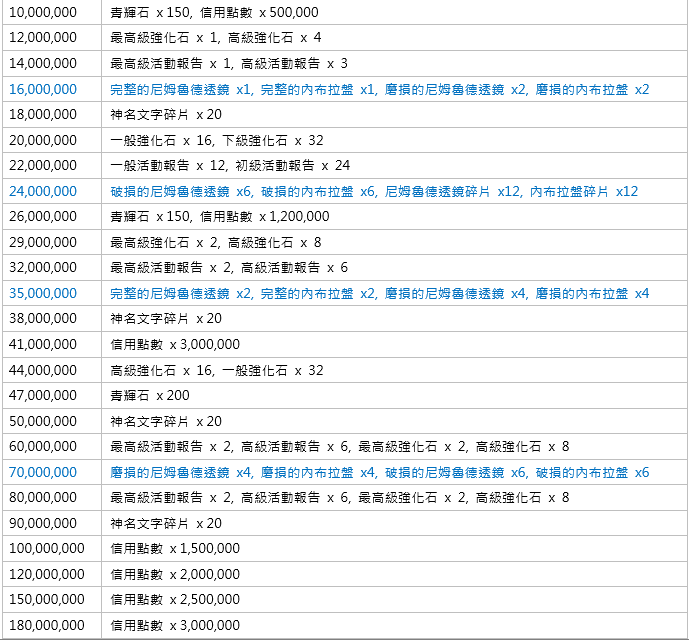Screen dimensions: 689x640
Task: Click the blue 70,000,000 score link
Action: click(x=42, y=472)
